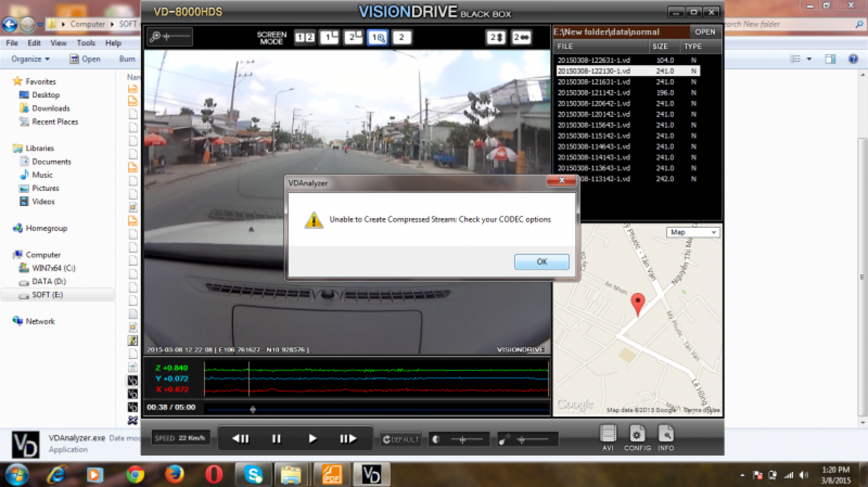Image resolution: width=868 pixels, height=487 pixels.
Task: Select the camera 1 zoom screen mode
Action: (x=377, y=37)
